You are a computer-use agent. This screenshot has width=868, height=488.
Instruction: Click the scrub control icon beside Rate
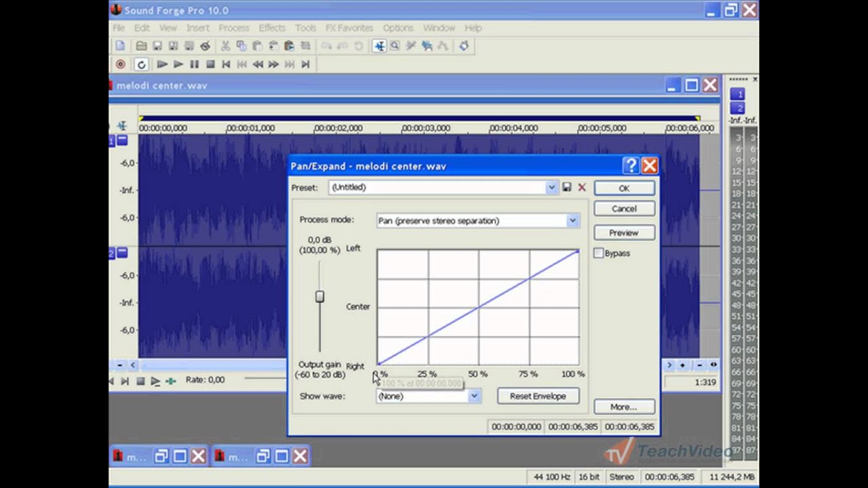pos(171,381)
